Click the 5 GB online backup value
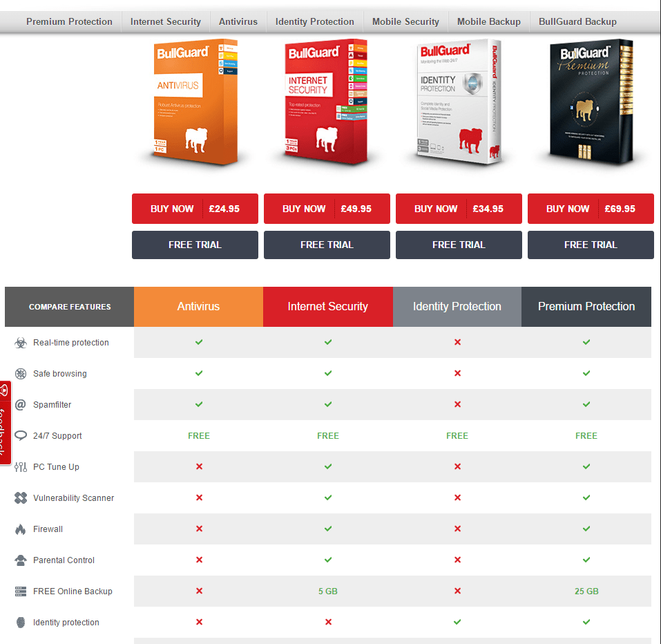The width and height of the screenshot is (661, 644). point(328,591)
